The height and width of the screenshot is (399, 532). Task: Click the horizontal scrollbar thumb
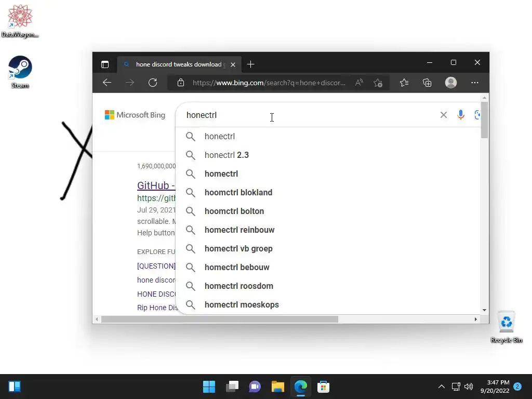click(220, 320)
